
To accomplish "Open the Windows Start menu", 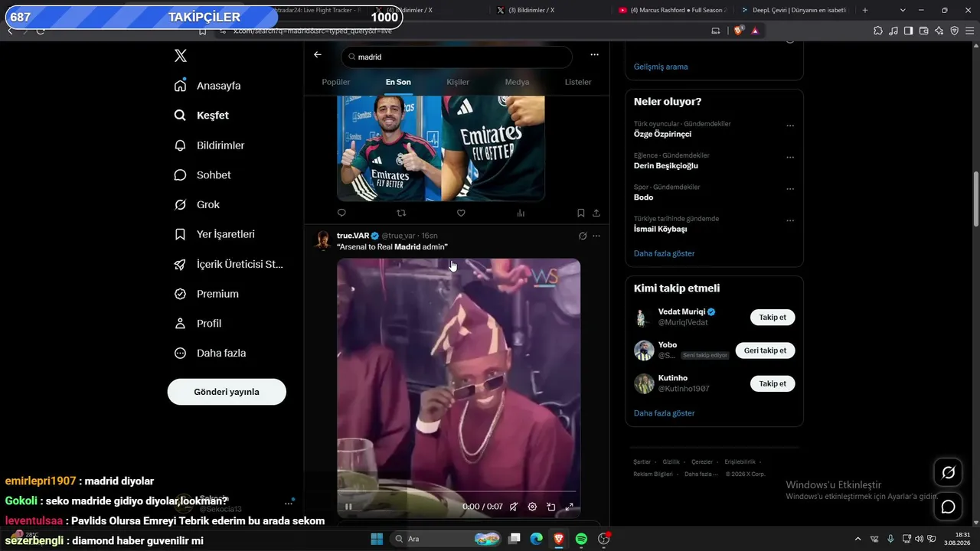I will coord(377,539).
